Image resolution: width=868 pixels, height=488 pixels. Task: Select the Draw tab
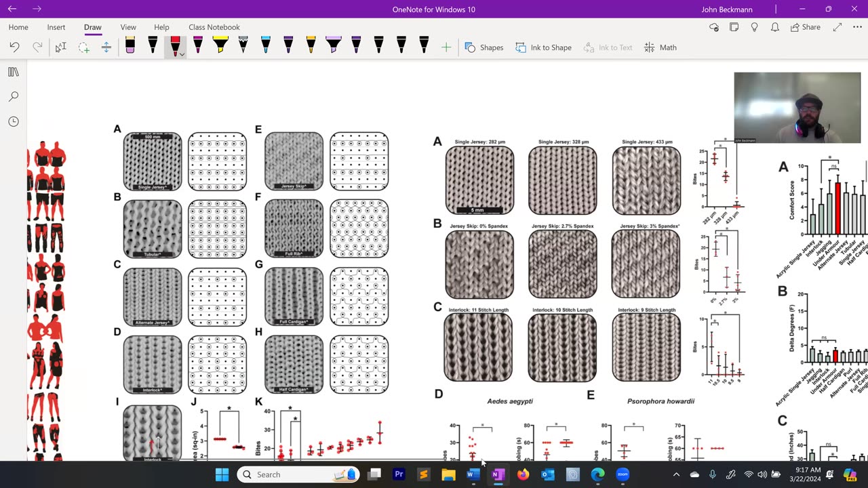click(x=93, y=27)
